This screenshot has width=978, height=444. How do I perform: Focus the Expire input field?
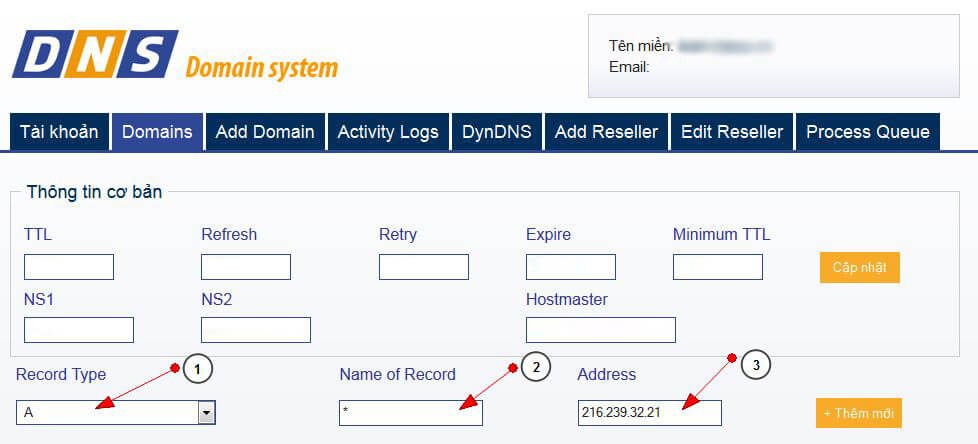(571, 267)
